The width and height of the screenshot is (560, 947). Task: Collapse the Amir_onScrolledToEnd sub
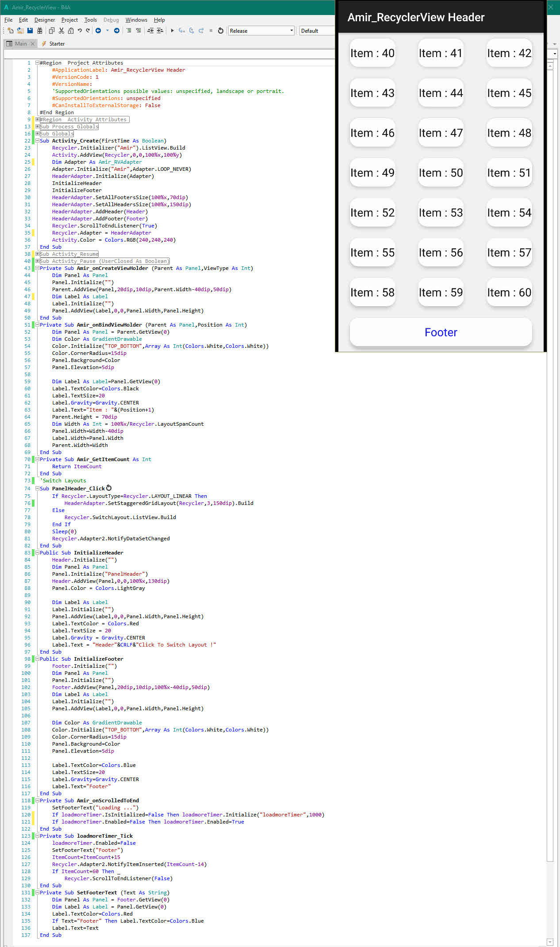point(38,801)
